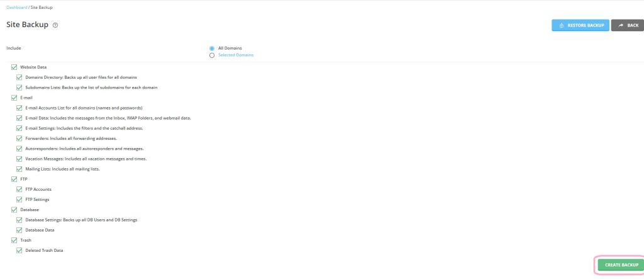This screenshot has height=279, width=644.
Task: Uncheck the Database category checkbox
Action: click(14, 210)
